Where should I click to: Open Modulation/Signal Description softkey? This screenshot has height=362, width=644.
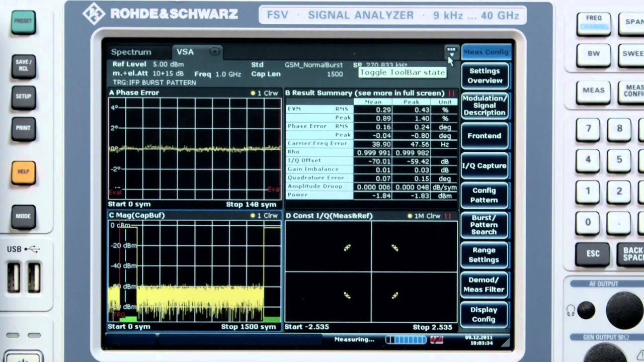485,106
